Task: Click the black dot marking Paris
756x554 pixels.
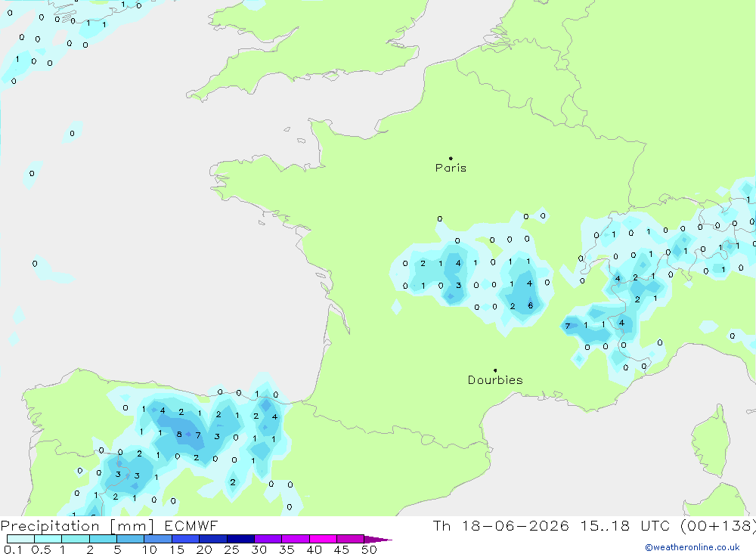Action: 451,158
